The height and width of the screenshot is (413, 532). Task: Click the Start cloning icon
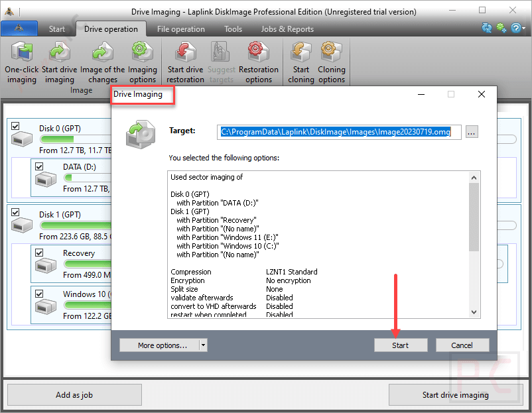[x=301, y=52]
